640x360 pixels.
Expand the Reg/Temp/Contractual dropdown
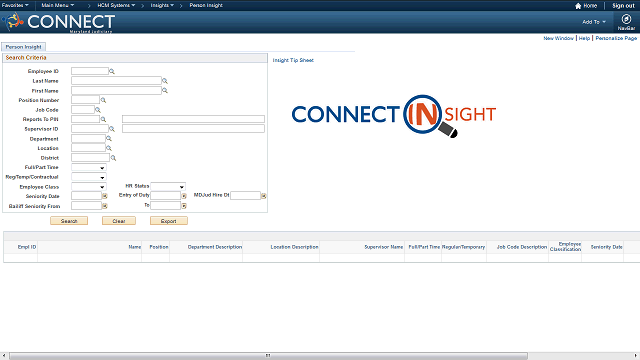(x=89, y=177)
